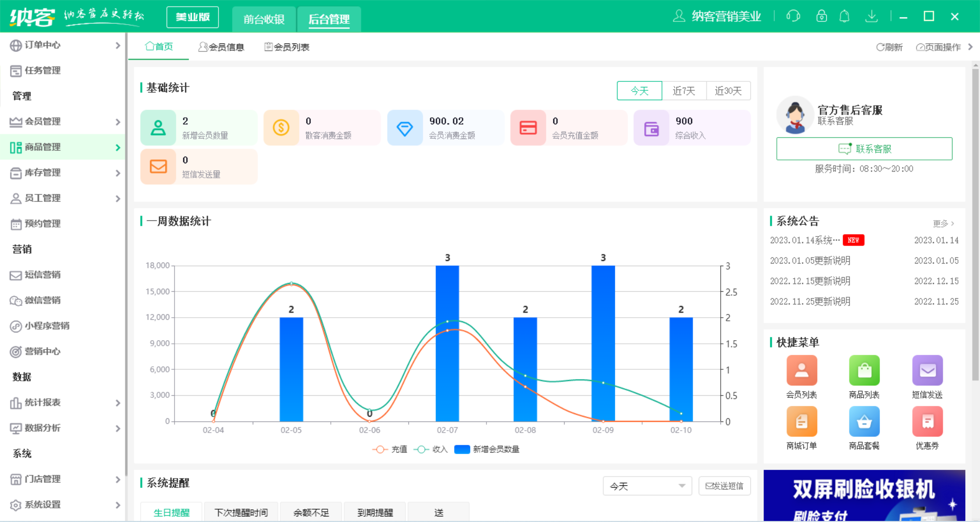Switch statistics range to 近7天
980x522 pixels.
(x=684, y=90)
